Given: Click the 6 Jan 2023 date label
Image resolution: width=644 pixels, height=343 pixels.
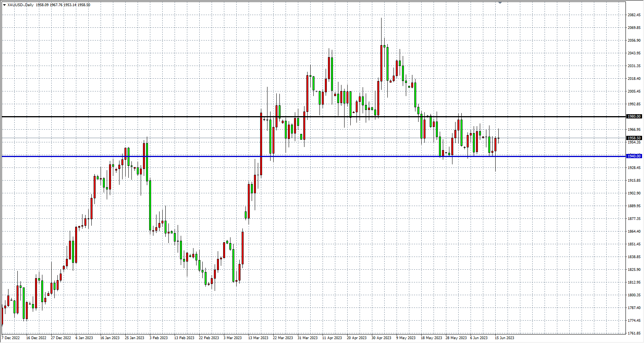Looking at the screenshot, I should tap(84, 338).
